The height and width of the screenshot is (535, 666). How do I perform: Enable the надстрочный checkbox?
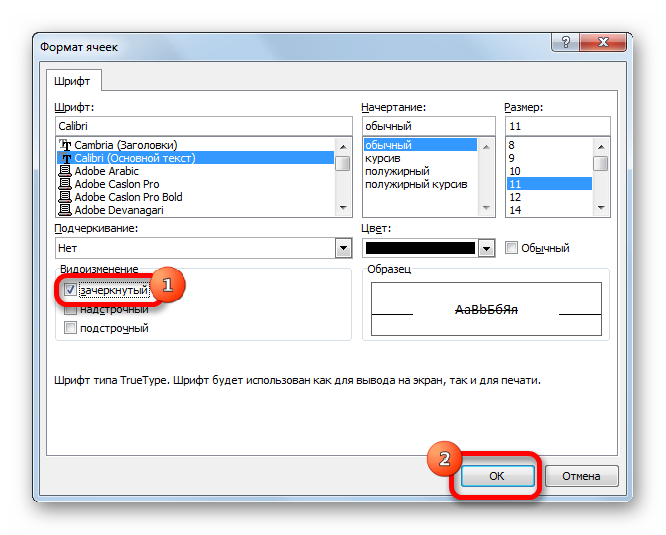(x=70, y=310)
